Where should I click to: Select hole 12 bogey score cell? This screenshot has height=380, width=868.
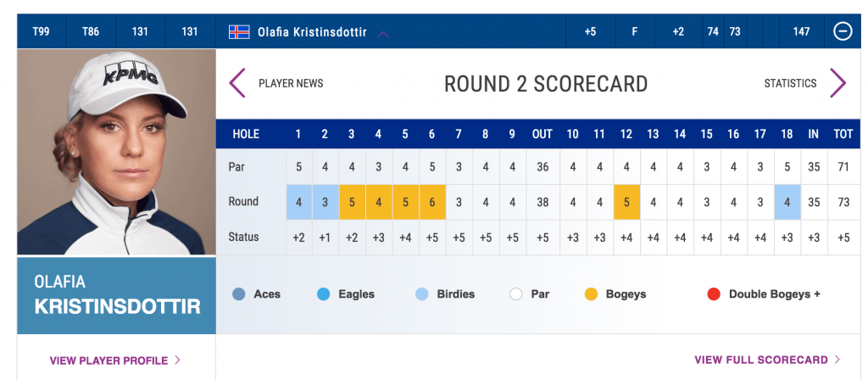coord(626,202)
